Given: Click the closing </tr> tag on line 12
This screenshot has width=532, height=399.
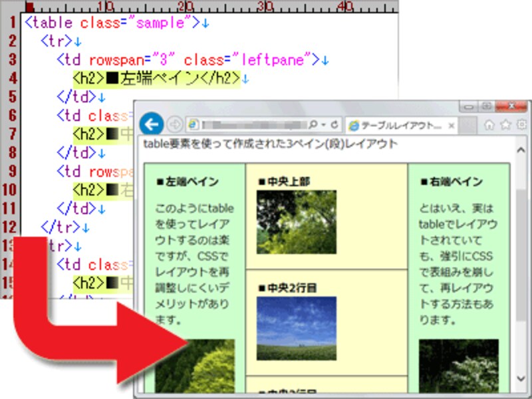Looking at the screenshot, I should [x=61, y=227].
